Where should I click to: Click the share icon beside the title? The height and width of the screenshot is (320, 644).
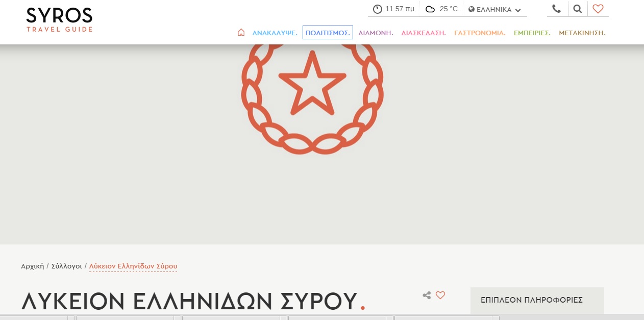[427, 295]
